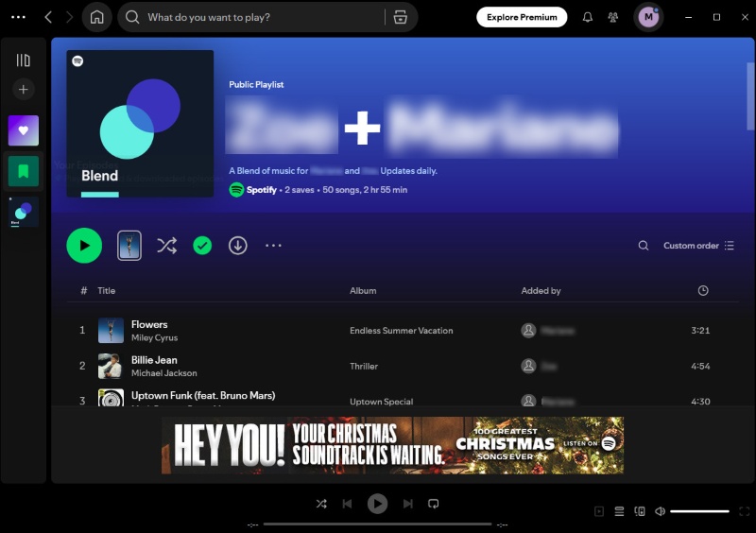
Task: Open the Uptown Special album link
Action: click(382, 402)
